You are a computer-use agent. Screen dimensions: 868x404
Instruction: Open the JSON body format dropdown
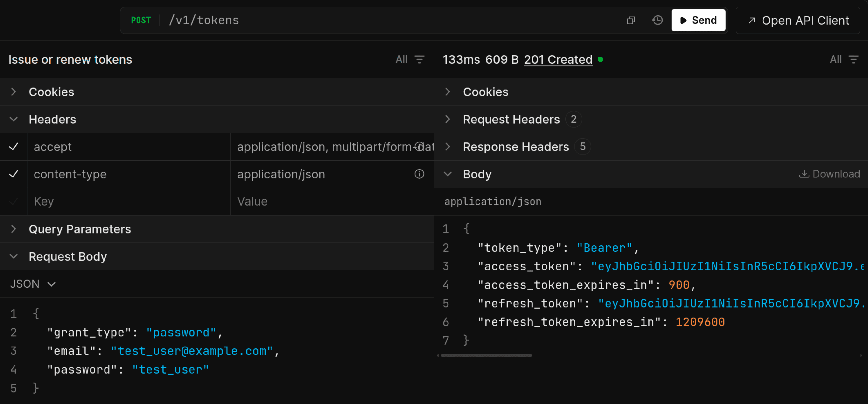coord(33,284)
